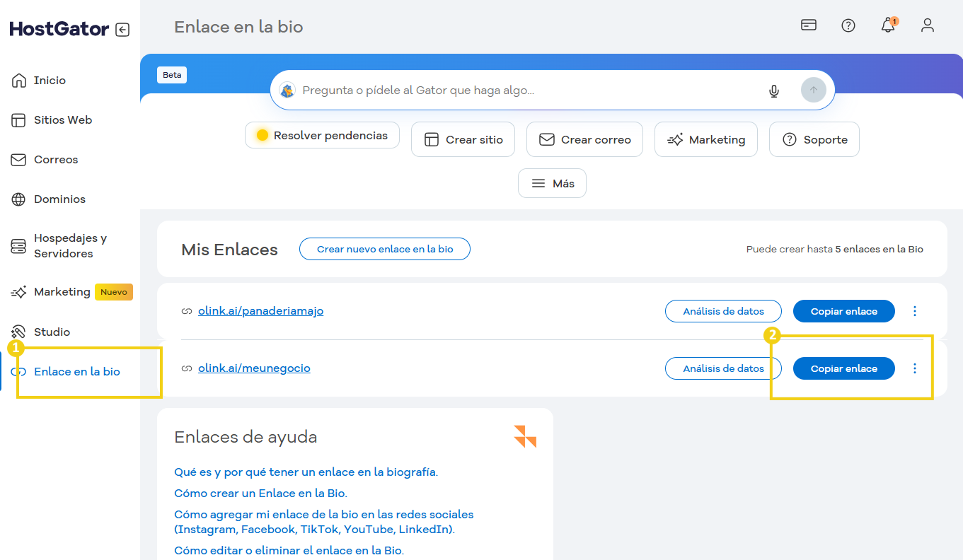Open the three-dot menu for olink.ai/meunegocio

[914, 368]
